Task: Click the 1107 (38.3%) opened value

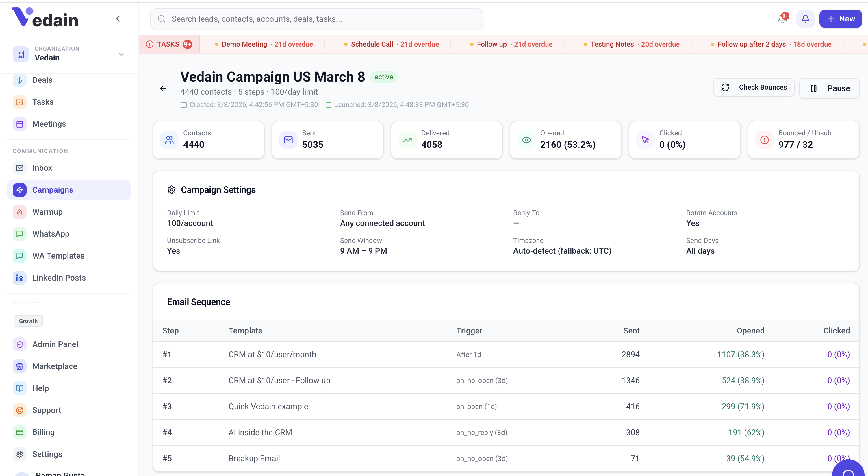Action: [x=740, y=354]
